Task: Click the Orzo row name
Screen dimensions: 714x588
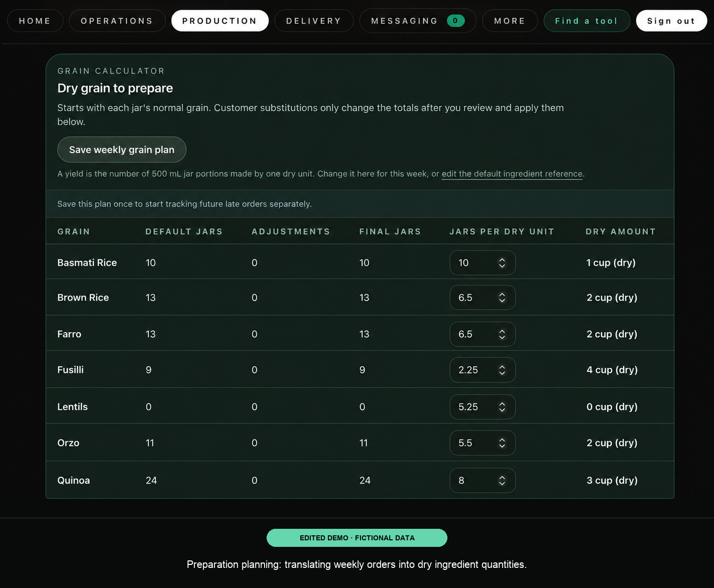Action: click(x=68, y=443)
